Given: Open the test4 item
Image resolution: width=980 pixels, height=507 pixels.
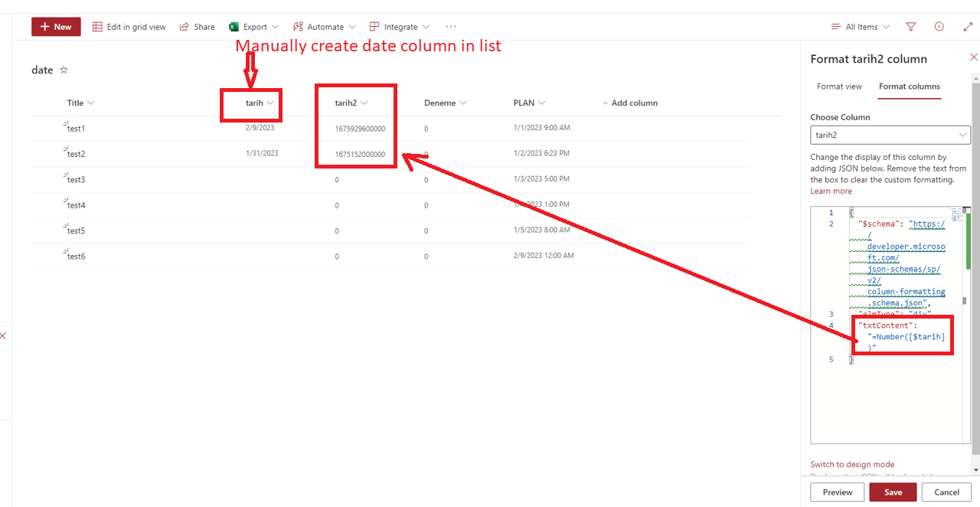Looking at the screenshot, I should (76, 205).
